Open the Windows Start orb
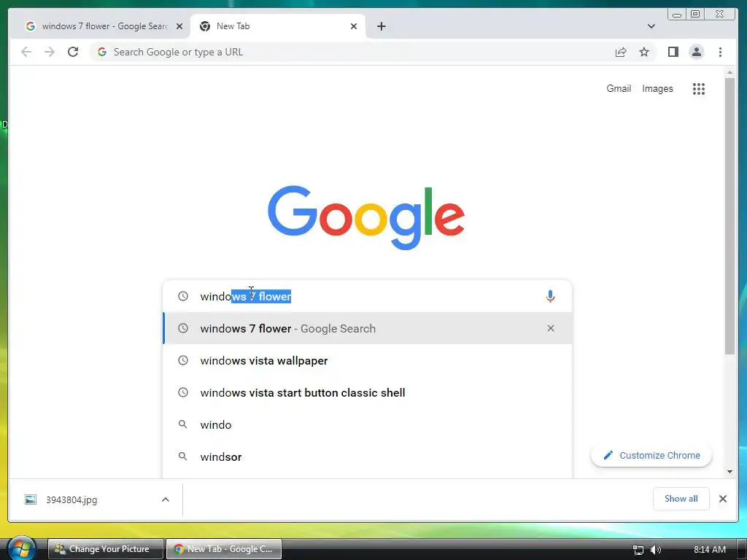Viewport: 747px width, 560px height. coord(20,548)
